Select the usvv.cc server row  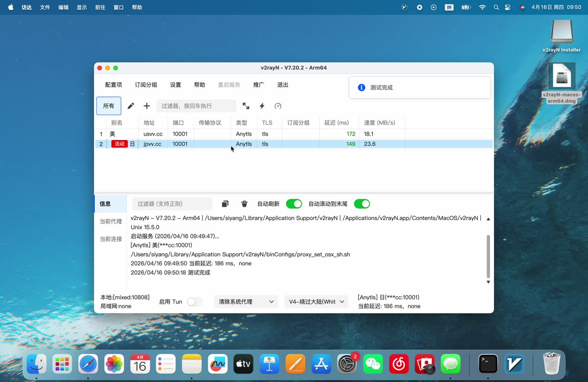(294, 134)
